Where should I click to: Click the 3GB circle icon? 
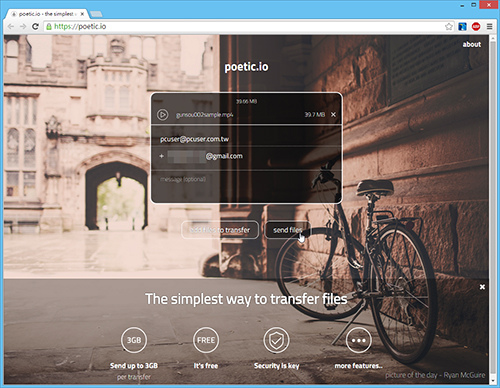tap(134, 340)
